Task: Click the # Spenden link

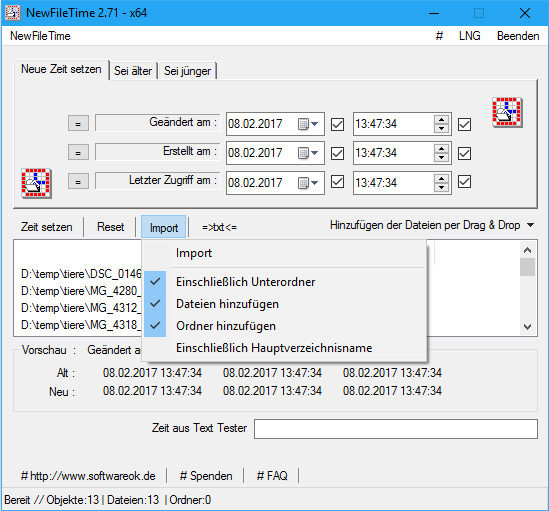Action: click(x=206, y=476)
